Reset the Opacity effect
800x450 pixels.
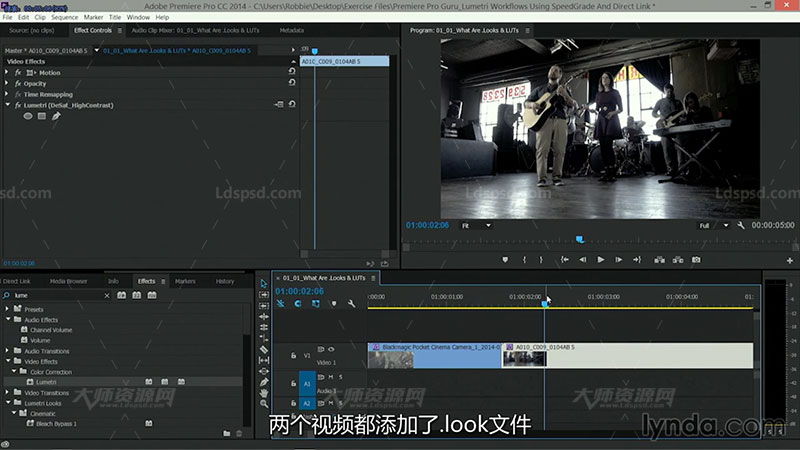click(x=292, y=82)
